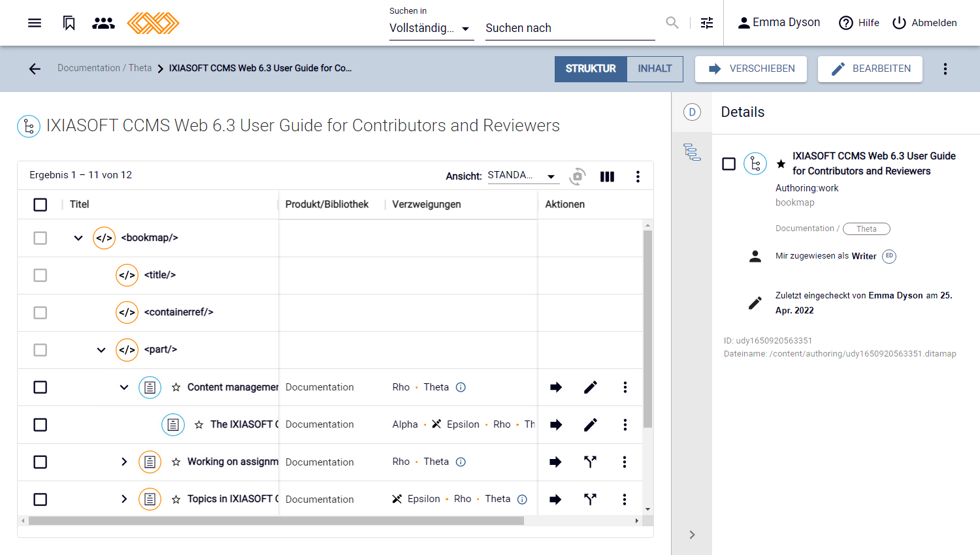Select the Working on assignments checkbox
980x555 pixels.
click(41, 462)
